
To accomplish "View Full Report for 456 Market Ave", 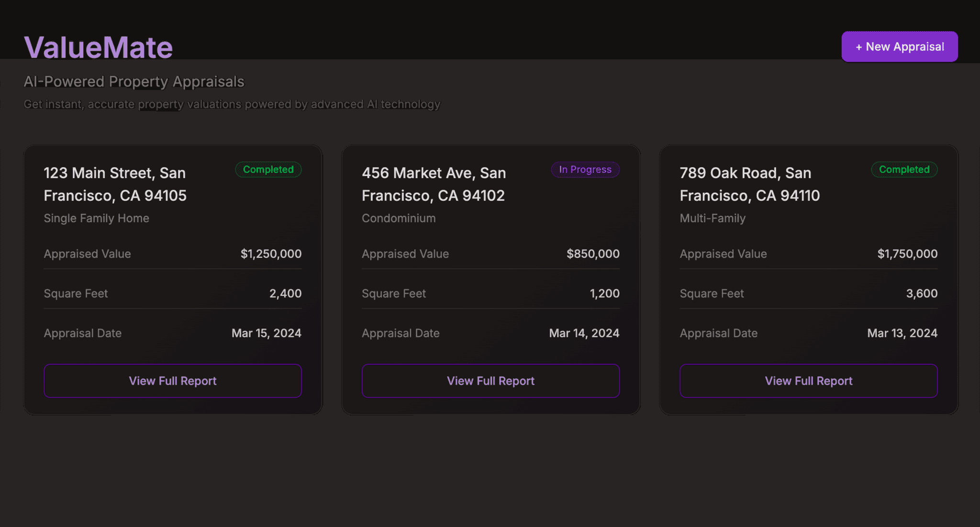I will tap(490, 381).
